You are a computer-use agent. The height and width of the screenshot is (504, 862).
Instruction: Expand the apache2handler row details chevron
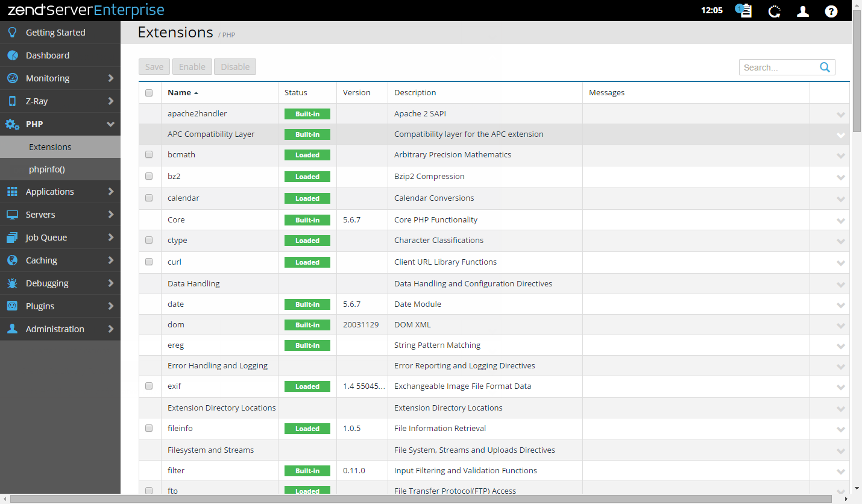click(x=841, y=115)
